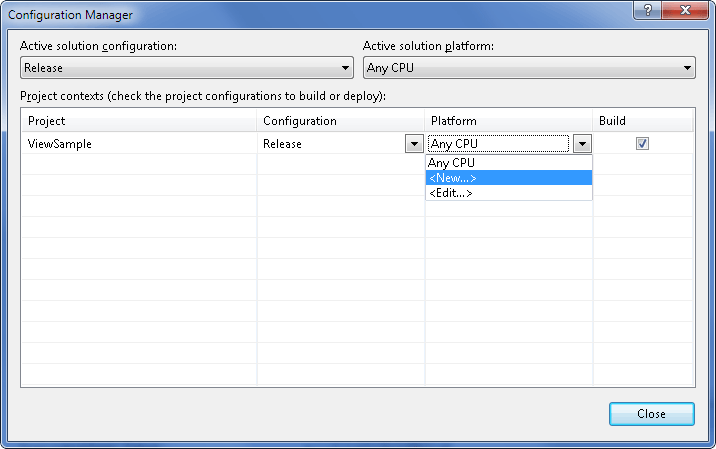Open the Active solution configuration dropdown
Screen dimensions: 716x449
(186, 68)
